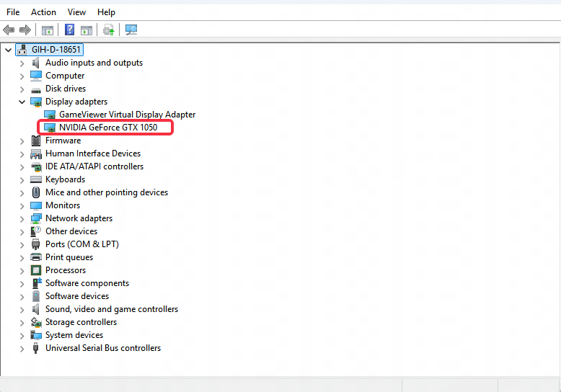The width and height of the screenshot is (561, 392).
Task: Click the Mice and other pointing devices icon
Action: (x=36, y=192)
